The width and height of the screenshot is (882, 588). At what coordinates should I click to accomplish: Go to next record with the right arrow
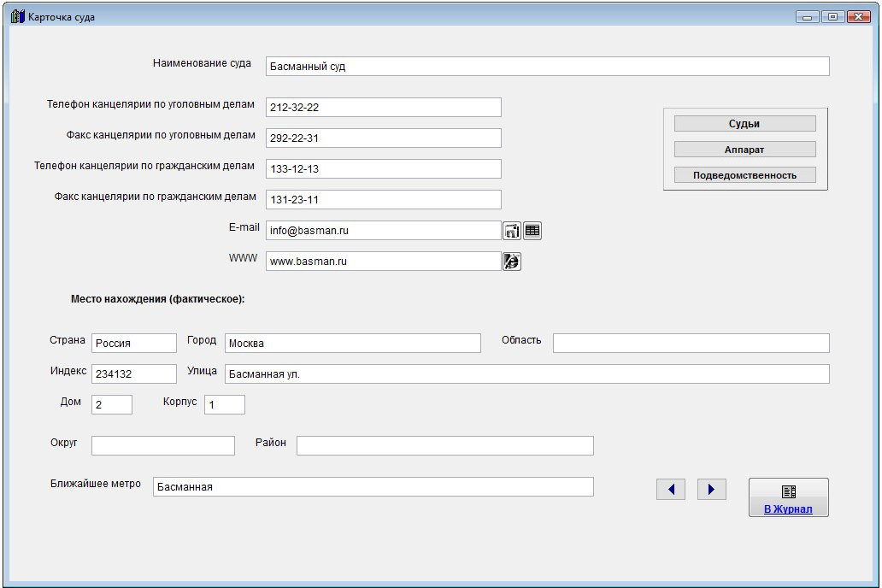tap(712, 489)
